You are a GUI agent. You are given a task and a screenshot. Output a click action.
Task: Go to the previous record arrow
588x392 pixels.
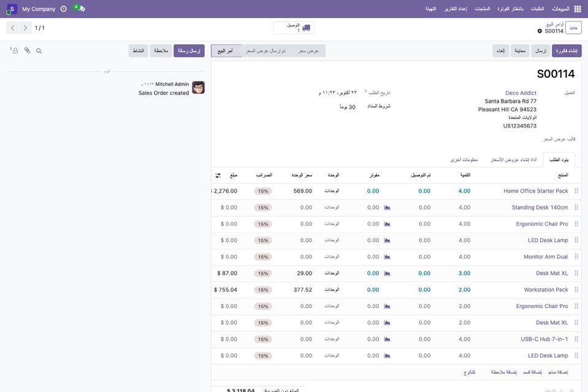click(13, 28)
